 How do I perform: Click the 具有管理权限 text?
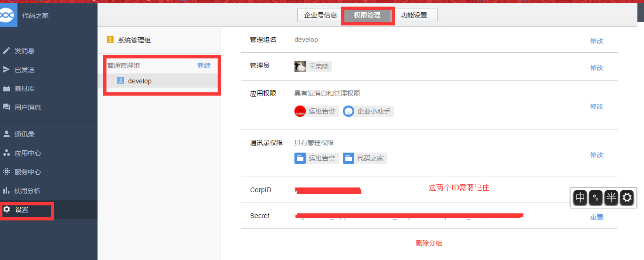tap(314, 142)
